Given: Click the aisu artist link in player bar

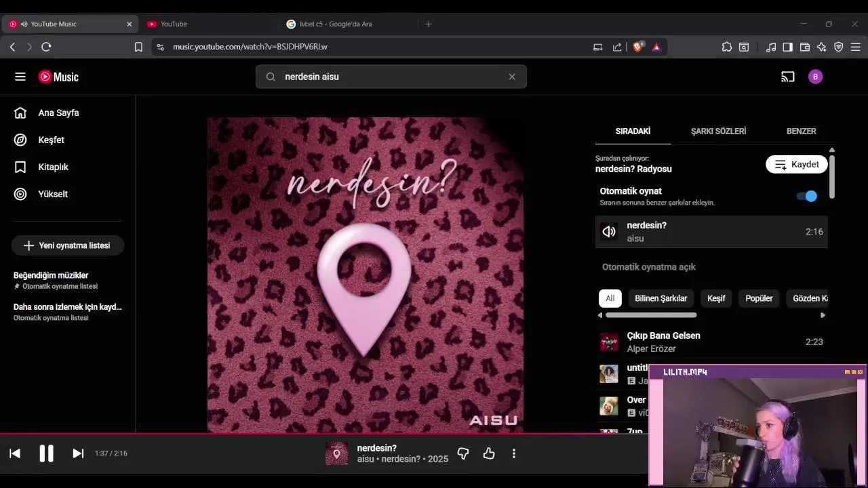Looking at the screenshot, I should [366, 459].
